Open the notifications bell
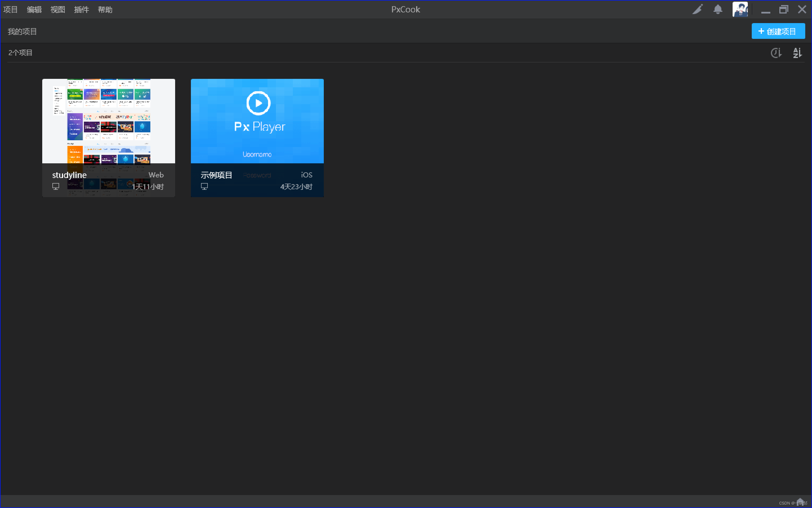The image size is (812, 508). 718,9
